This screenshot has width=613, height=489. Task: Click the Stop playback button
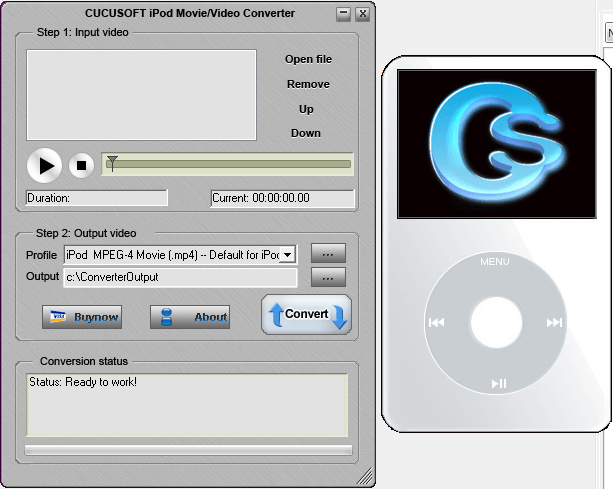point(81,165)
